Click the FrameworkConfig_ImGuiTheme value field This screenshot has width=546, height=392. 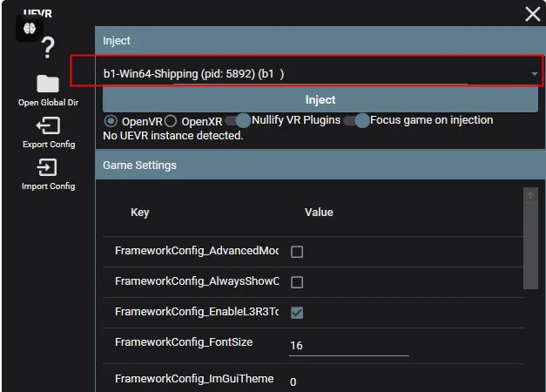click(x=348, y=382)
